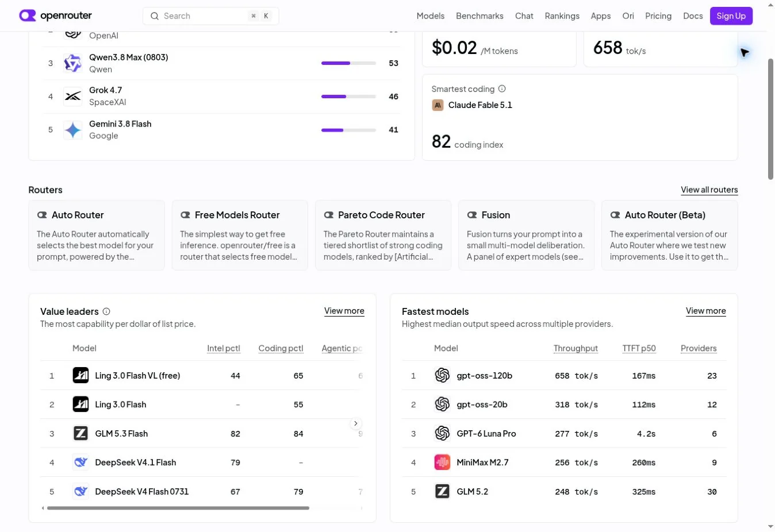
Task: Click the gpt-oss-120b model logo
Action: [442, 376]
